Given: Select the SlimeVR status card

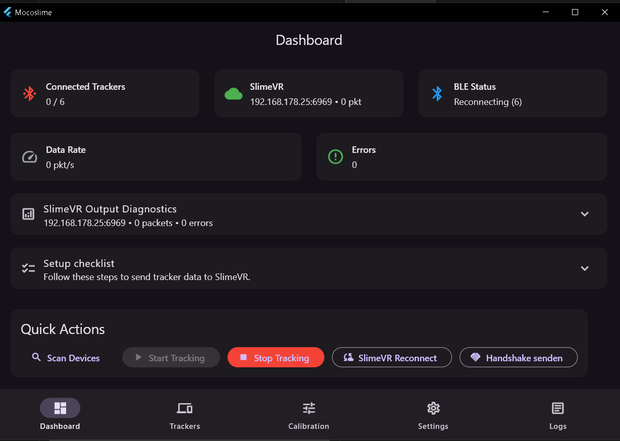Looking at the screenshot, I should [309, 94].
